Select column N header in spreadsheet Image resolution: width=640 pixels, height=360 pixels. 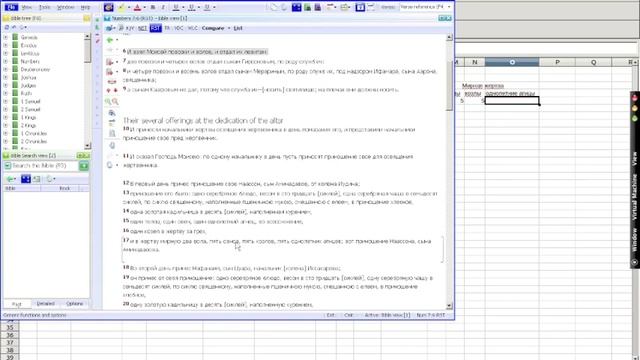coord(474,62)
